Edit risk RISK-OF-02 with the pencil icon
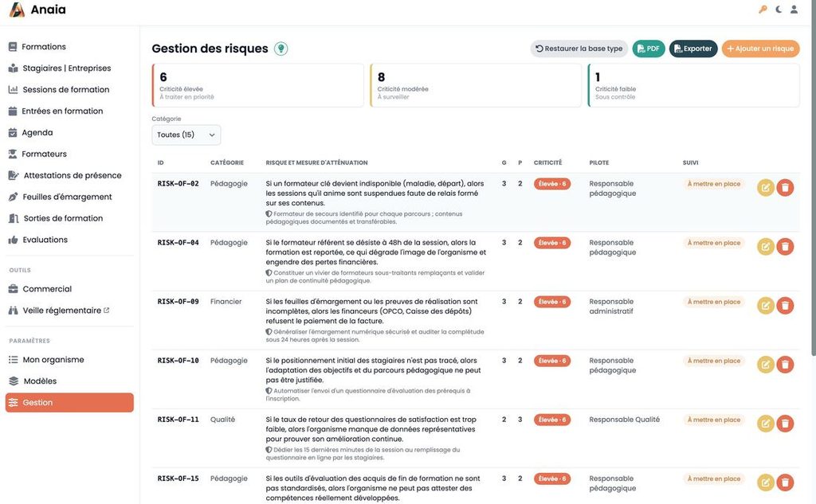The width and height of the screenshot is (816, 504). pos(766,187)
